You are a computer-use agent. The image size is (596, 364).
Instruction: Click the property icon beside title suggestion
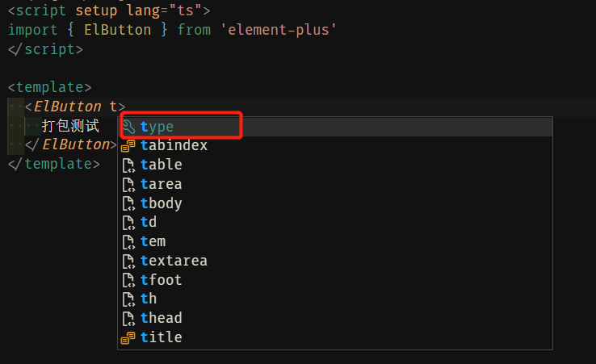pyautogui.click(x=128, y=338)
